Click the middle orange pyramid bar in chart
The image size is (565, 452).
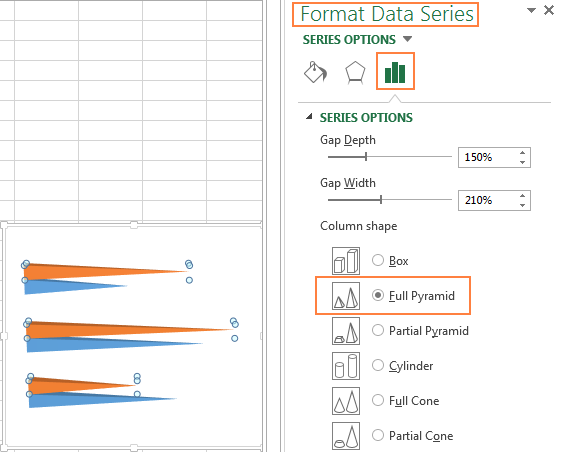(108, 329)
